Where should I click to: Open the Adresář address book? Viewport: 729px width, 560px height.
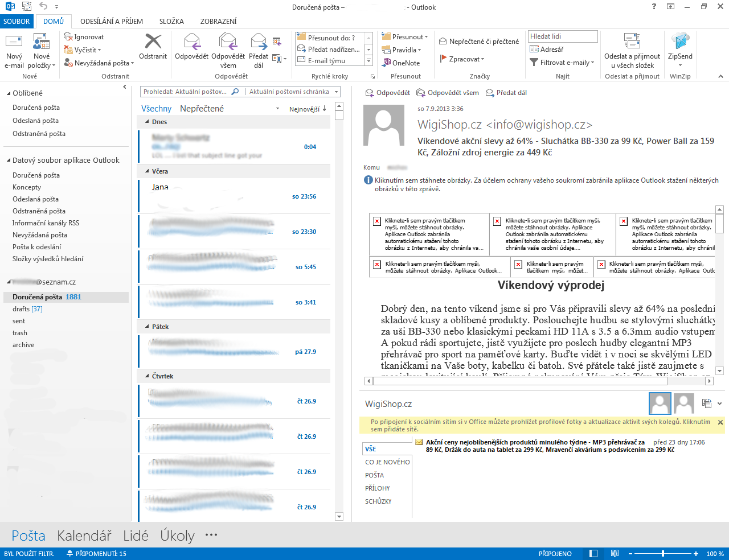[x=547, y=50]
